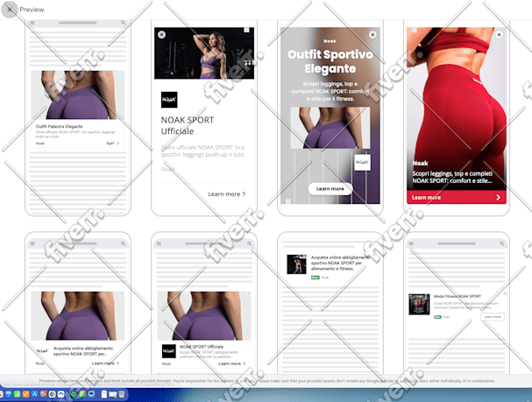
Task: Click Learn more in NOAK SPORT Ufficiale card
Action: click(x=227, y=194)
